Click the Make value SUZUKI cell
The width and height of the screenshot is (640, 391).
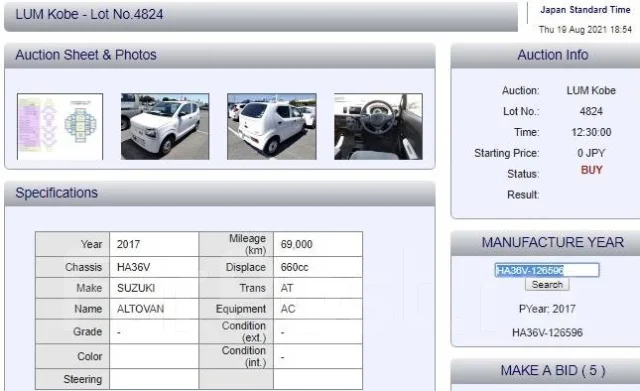click(x=154, y=288)
